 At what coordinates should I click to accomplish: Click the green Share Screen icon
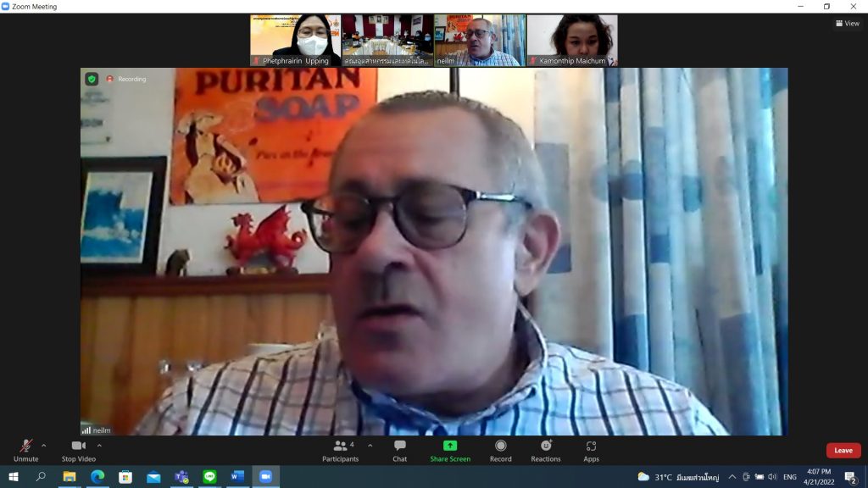tap(450, 450)
